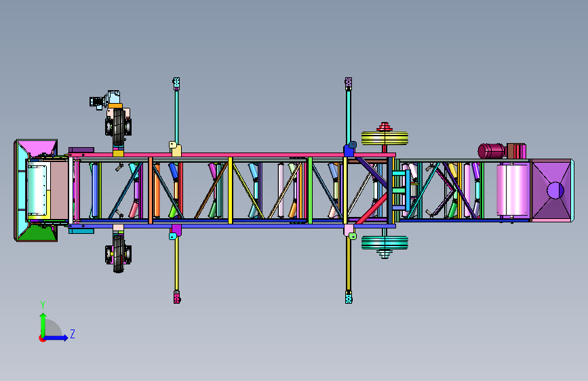This screenshot has width=588, height=381.
Task: Pick the blue bracket at upper-right outrigger base
Action: (349, 151)
